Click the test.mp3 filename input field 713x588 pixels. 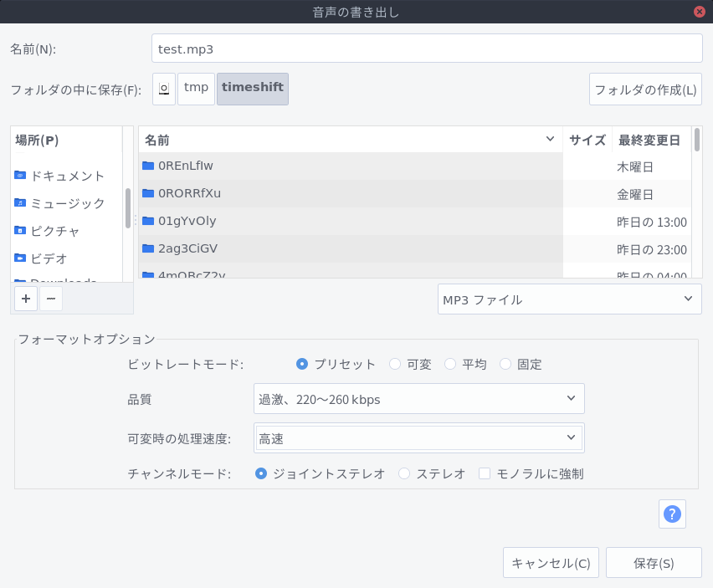427,49
